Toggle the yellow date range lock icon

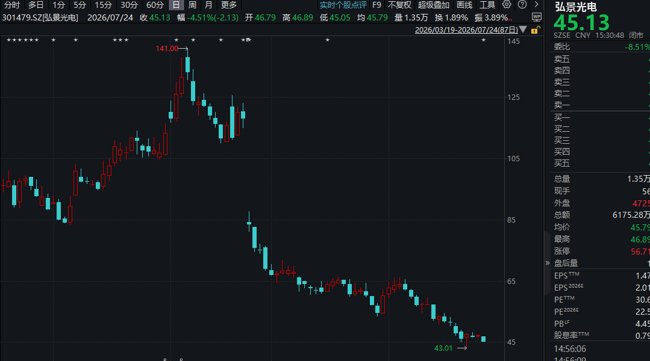pos(535,30)
